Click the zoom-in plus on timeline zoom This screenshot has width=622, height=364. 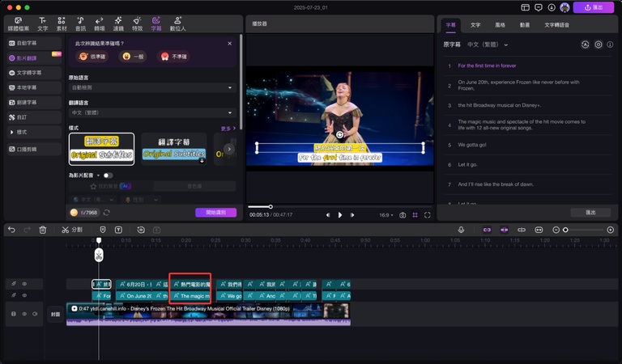(611, 230)
